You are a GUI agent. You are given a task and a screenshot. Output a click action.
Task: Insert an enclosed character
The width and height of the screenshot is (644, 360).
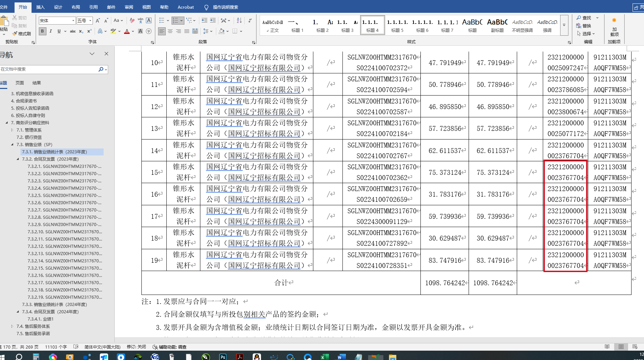pos(149,31)
